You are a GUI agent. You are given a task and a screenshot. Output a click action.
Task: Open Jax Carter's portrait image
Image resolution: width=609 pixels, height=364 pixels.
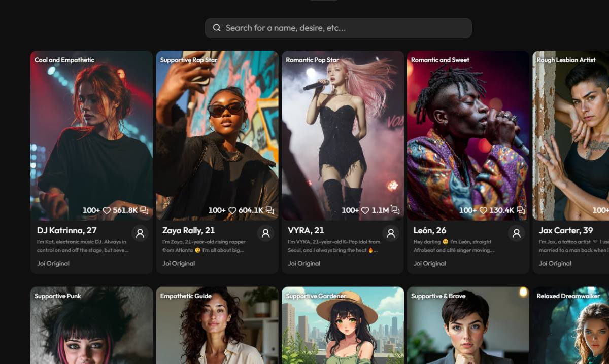pyautogui.click(x=570, y=135)
